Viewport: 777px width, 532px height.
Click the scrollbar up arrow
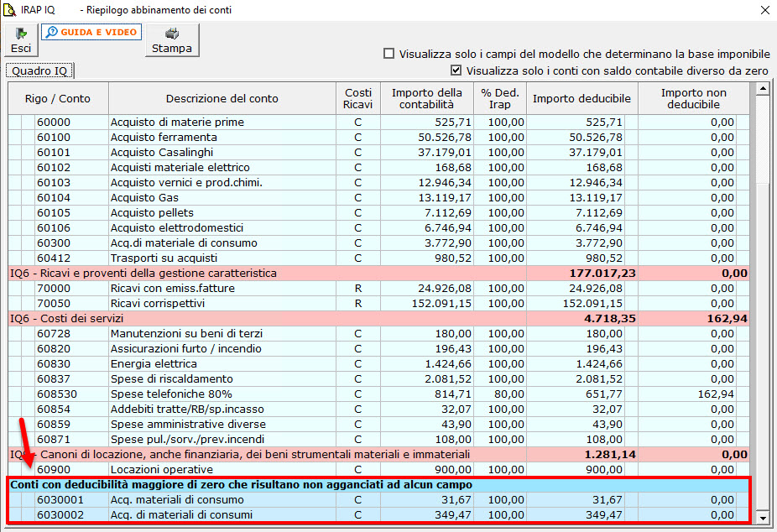(x=763, y=89)
